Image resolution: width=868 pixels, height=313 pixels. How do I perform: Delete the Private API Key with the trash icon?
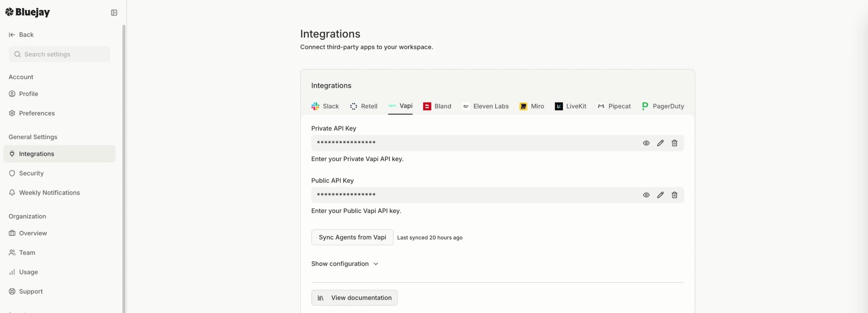click(674, 143)
